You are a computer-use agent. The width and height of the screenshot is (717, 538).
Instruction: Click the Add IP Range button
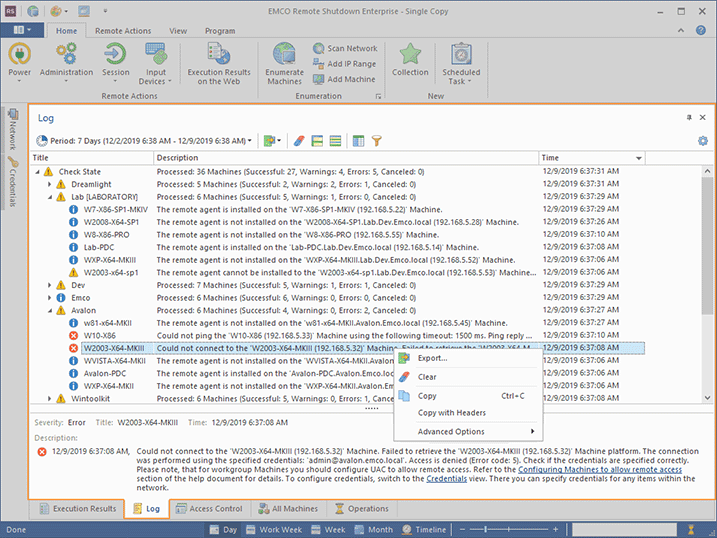(x=344, y=64)
